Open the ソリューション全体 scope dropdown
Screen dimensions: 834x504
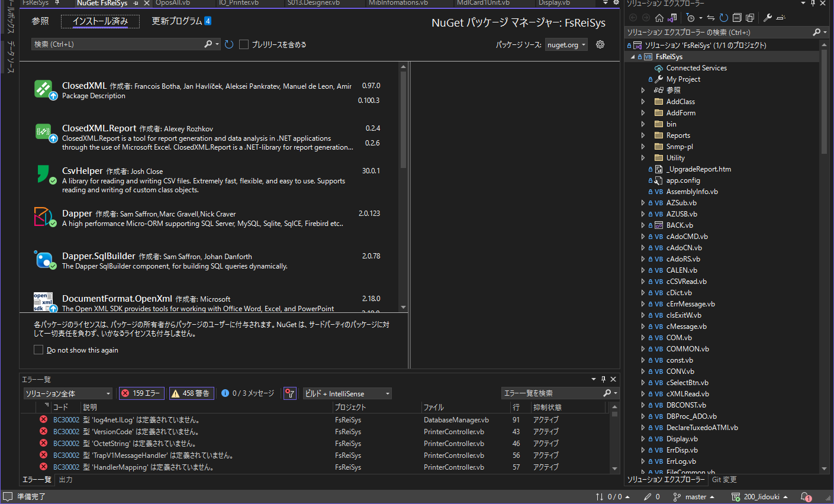point(67,393)
